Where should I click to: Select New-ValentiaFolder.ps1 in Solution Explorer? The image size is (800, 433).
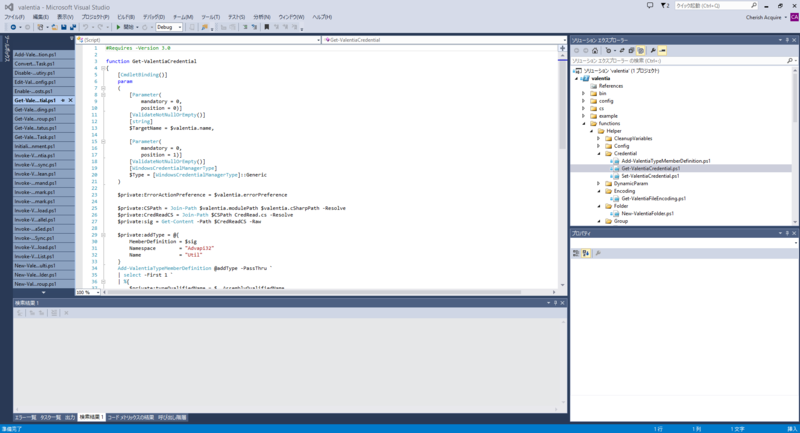click(x=647, y=214)
